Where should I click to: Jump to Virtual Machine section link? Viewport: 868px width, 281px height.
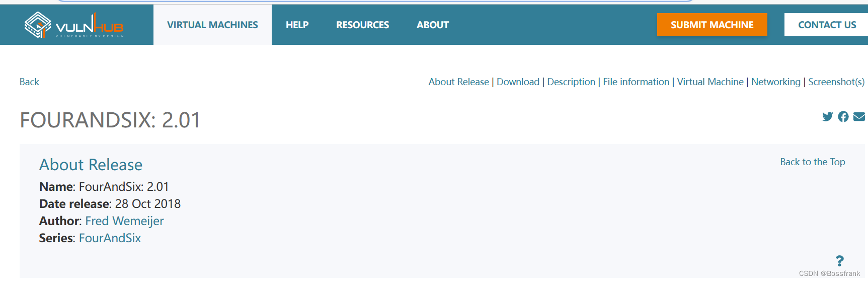pyautogui.click(x=710, y=82)
